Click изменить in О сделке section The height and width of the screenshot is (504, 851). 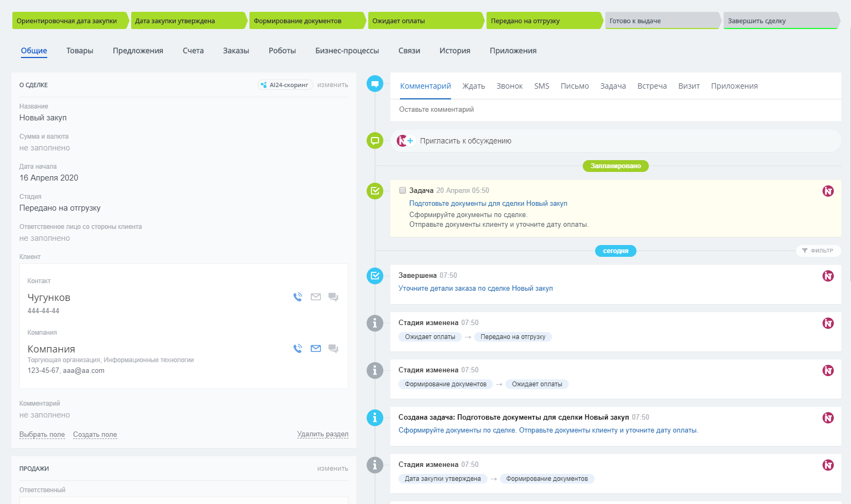point(332,85)
